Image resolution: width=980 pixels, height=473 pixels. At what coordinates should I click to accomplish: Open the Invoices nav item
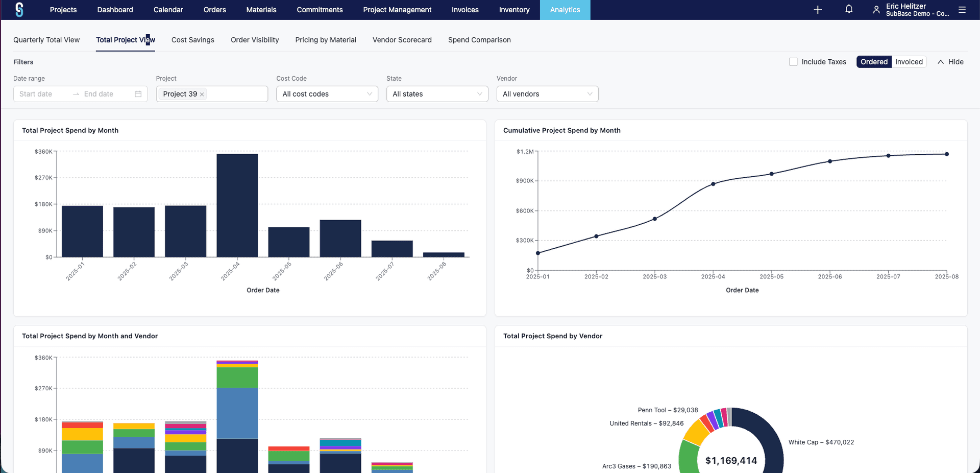(465, 10)
